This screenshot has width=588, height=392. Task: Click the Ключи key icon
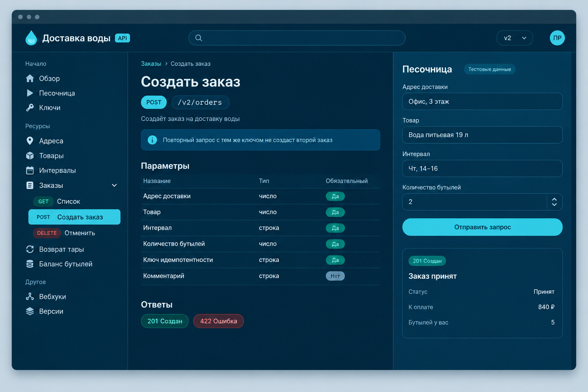coord(30,108)
